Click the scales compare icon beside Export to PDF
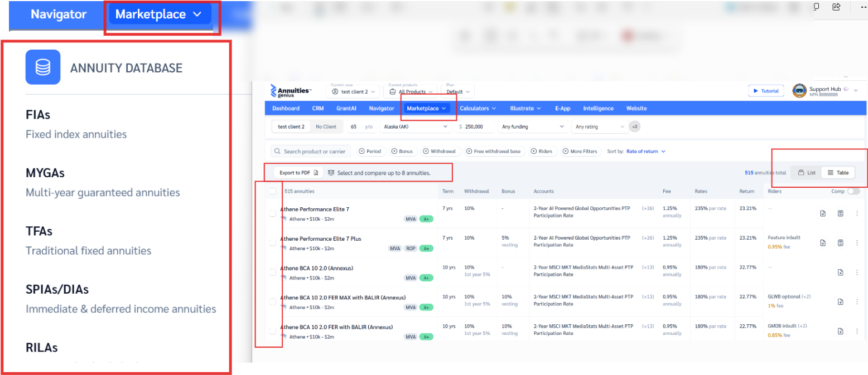This screenshot has height=375, width=868. (331, 173)
